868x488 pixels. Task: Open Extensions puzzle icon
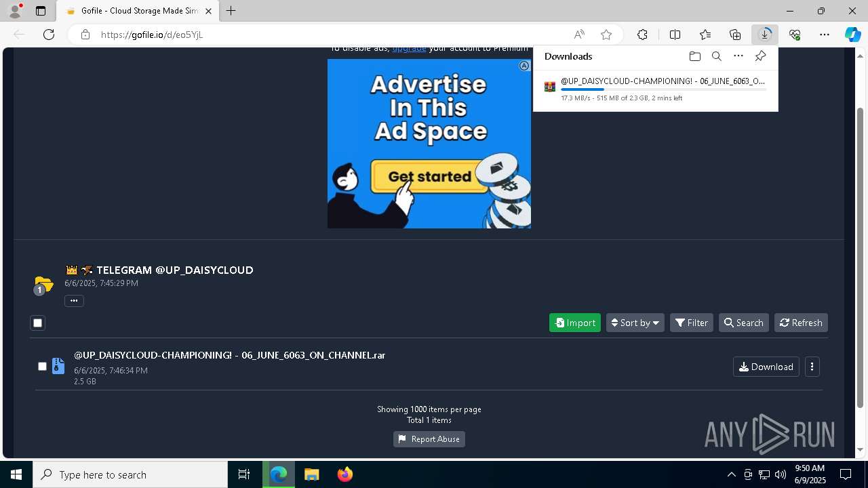642,35
